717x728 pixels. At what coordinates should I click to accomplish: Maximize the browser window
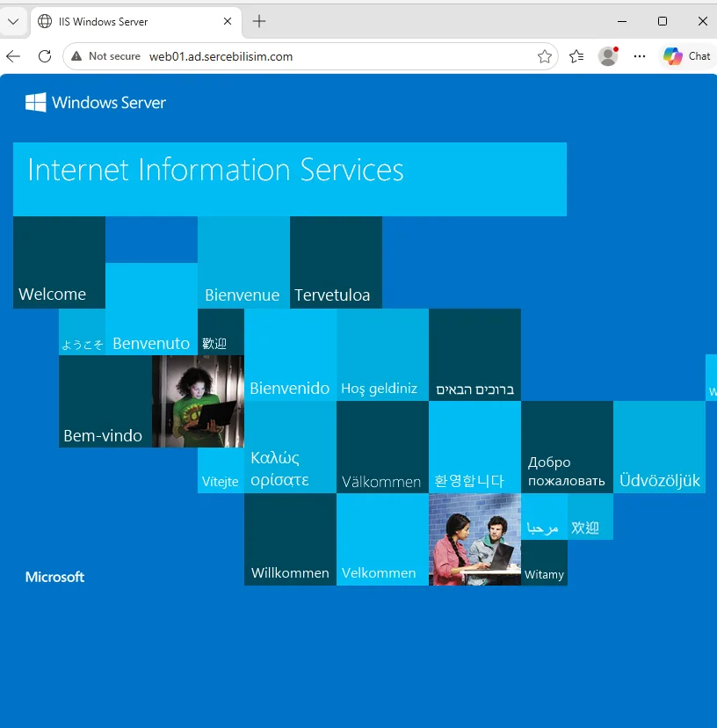tap(663, 21)
